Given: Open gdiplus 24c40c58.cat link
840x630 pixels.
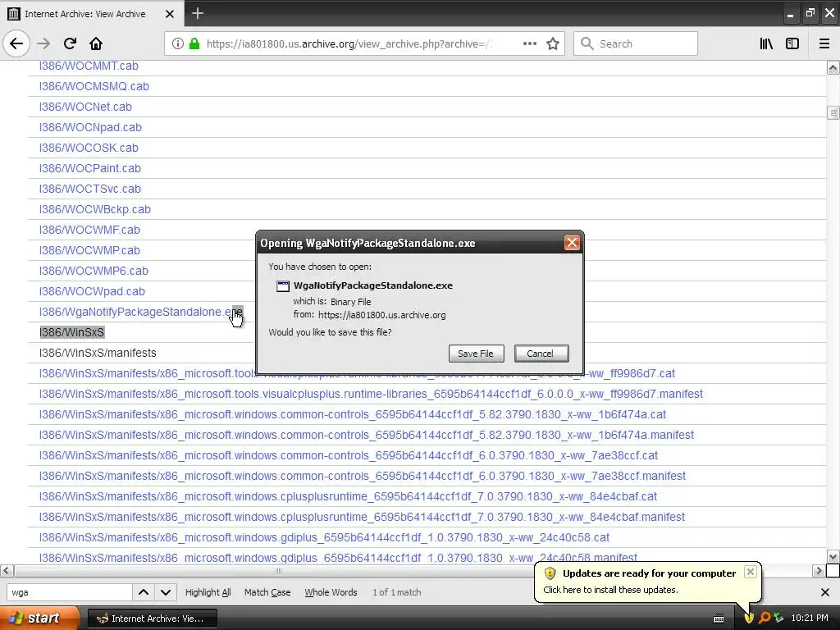Looking at the screenshot, I should click(324, 537).
